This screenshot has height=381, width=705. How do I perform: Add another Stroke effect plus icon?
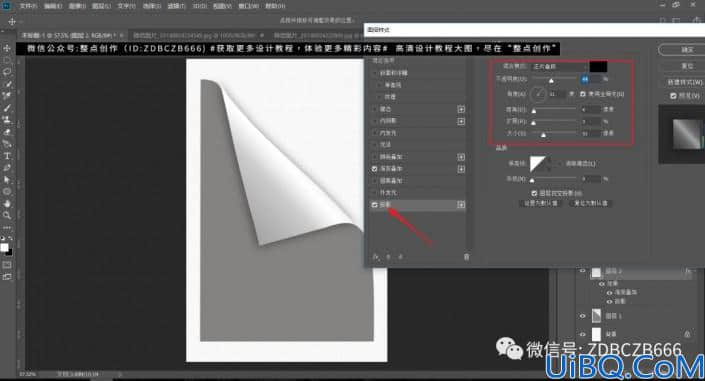(461, 109)
